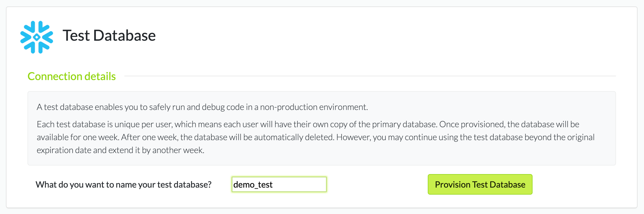
Task: Click the empty space after "demo_test" in the input
Action: point(302,185)
